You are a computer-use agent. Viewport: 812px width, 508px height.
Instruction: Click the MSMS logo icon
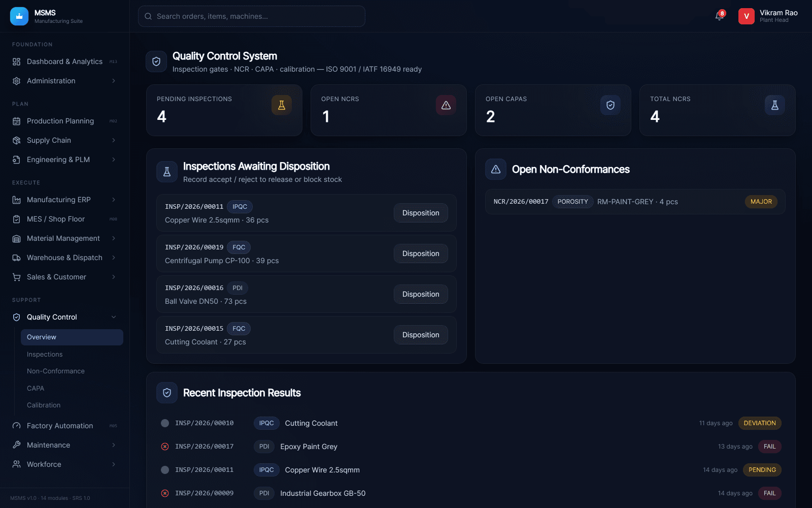19,16
